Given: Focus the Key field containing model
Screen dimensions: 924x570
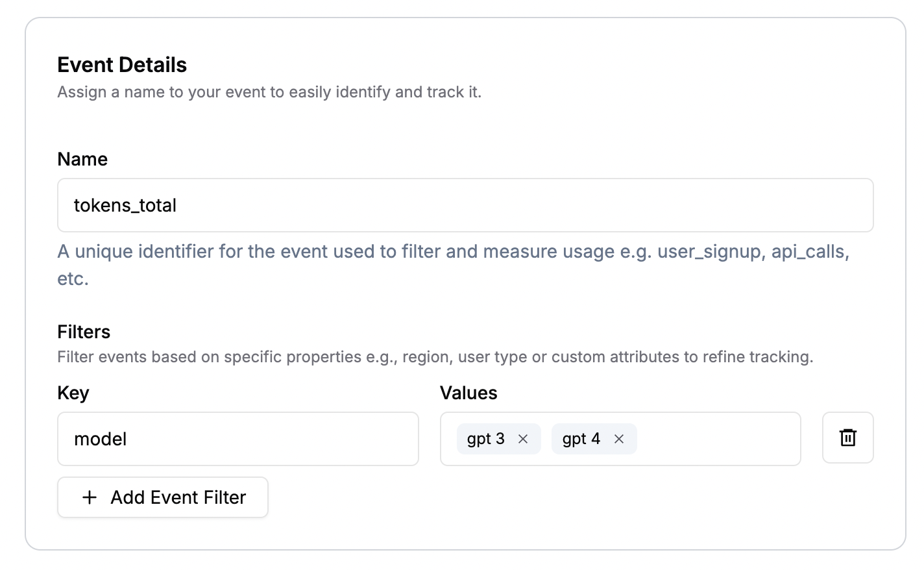Looking at the screenshot, I should click(x=238, y=439).
